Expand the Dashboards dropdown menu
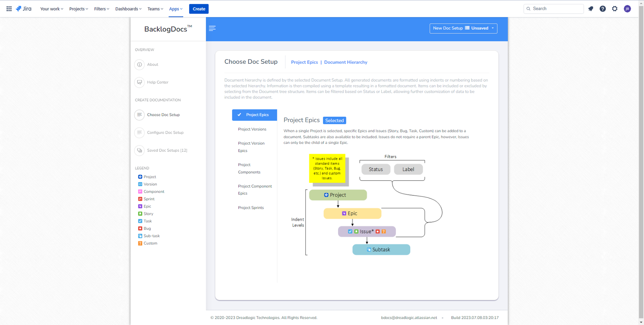The width and height of the screenshot is (644, 325). pos(128,9)
